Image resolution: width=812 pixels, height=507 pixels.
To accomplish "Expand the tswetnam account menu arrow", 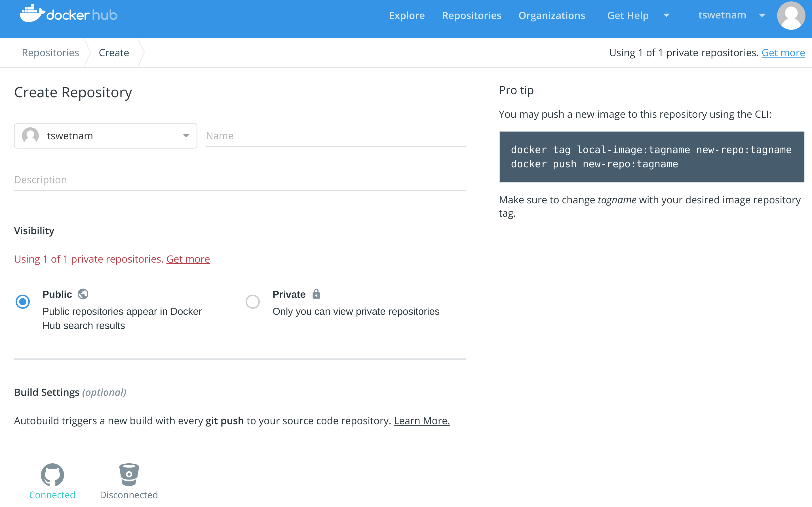I will click(x=762, y=15).
